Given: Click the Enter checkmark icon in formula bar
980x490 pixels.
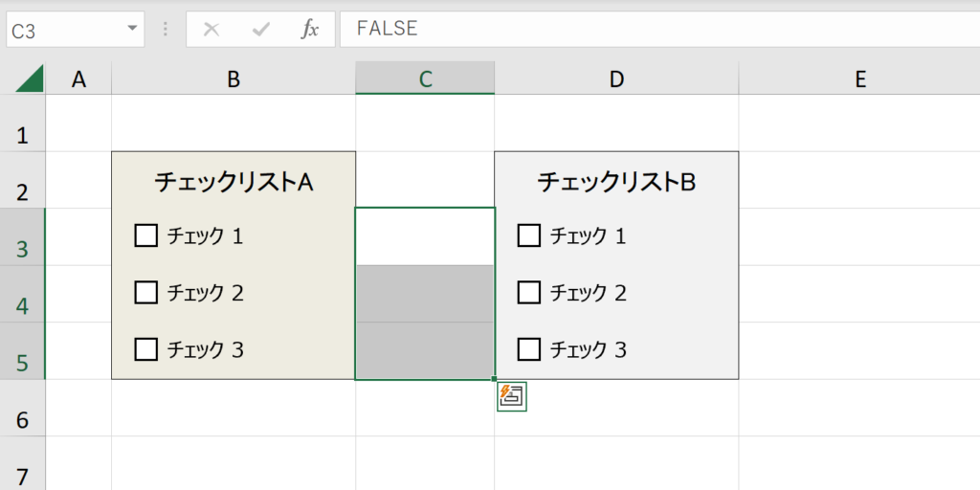Looking at the screenshot, I should (x=260, y=30).
